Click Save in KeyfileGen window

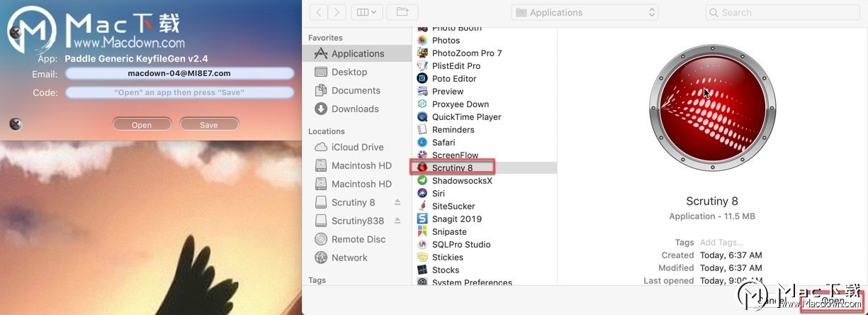point(209,124)
